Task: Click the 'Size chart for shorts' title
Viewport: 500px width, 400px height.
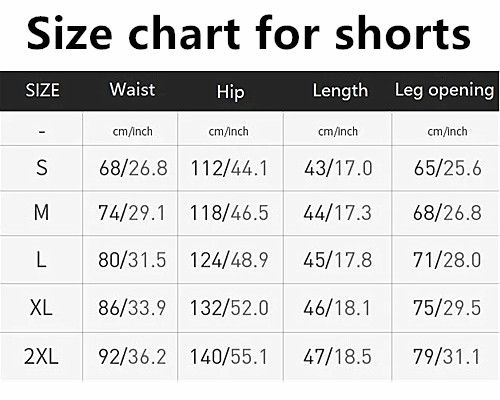Action: pyautogui.click(x=249, y=34)
